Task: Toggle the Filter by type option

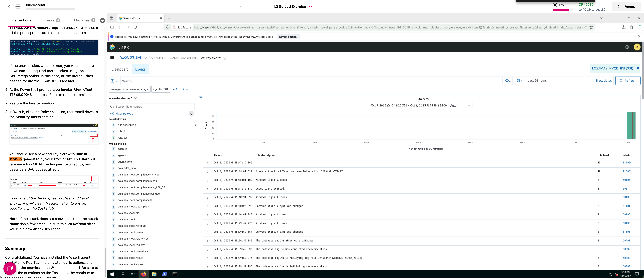Action: (x=124, y=114)
